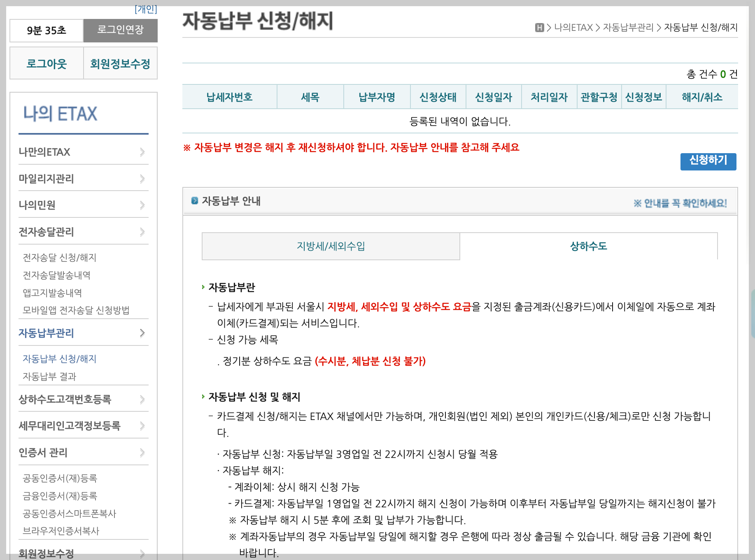Click the 처리일자 column header
The width and height of the screenshot is (755, 560).
tap(549, 97)
